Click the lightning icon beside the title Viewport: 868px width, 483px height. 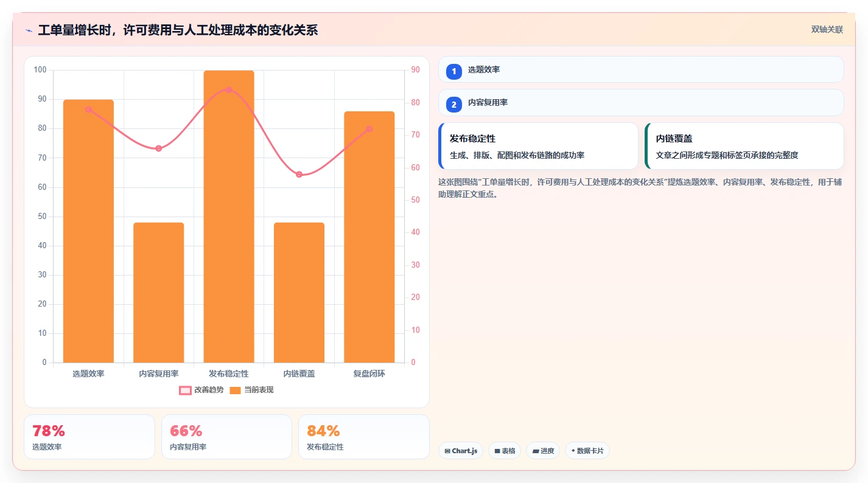coord(29,30)
